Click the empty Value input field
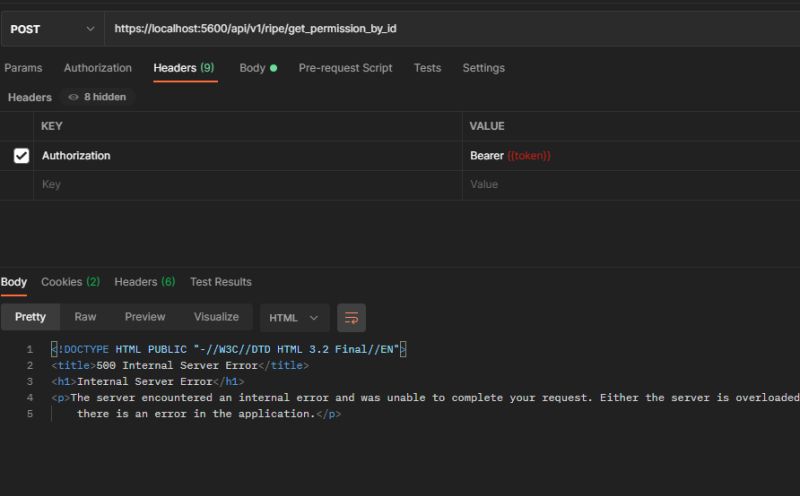800x496 pixels. [631, 185]
